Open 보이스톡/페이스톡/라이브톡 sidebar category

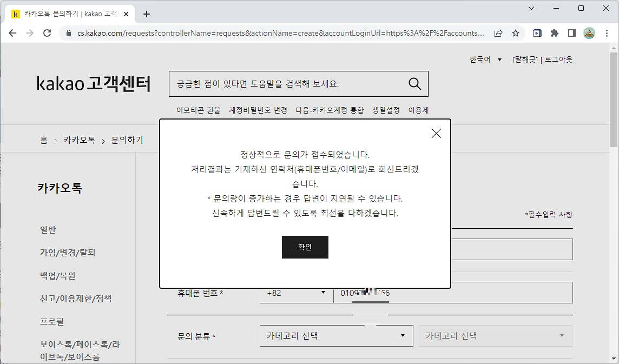pos(80,350)
